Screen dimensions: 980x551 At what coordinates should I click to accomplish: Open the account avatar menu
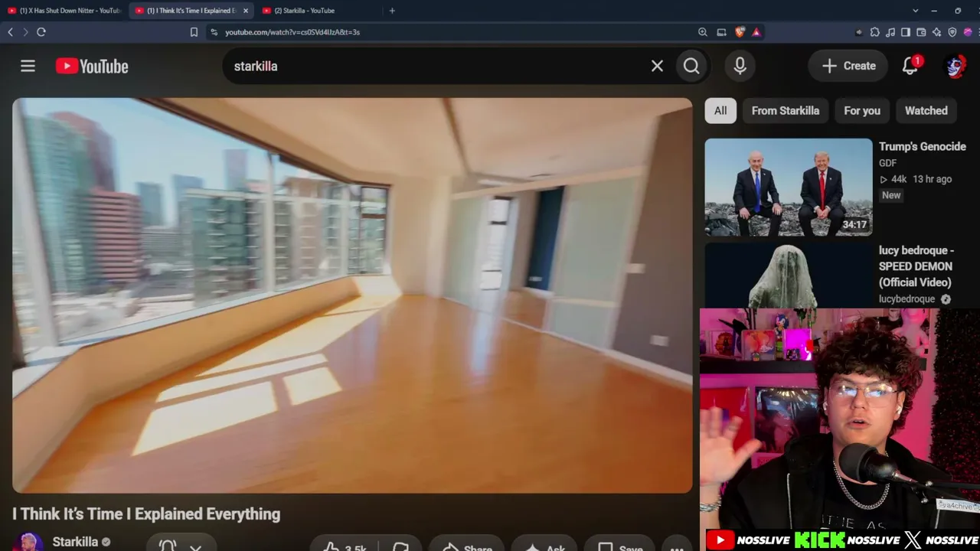955,66
